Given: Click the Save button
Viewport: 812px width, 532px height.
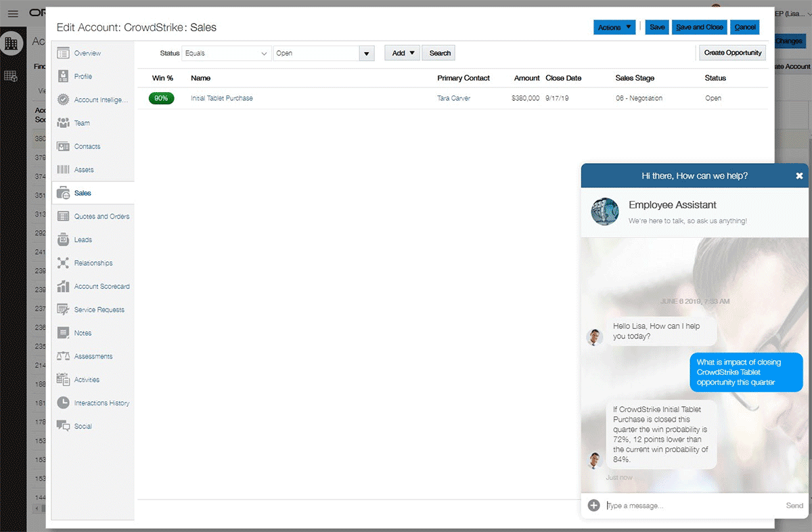Looking at the screenshot, I should pos(657,27).
